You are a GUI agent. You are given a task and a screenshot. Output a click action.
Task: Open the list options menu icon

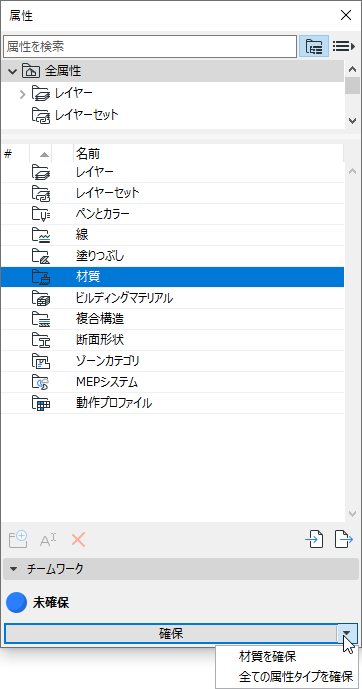point(344,46)
